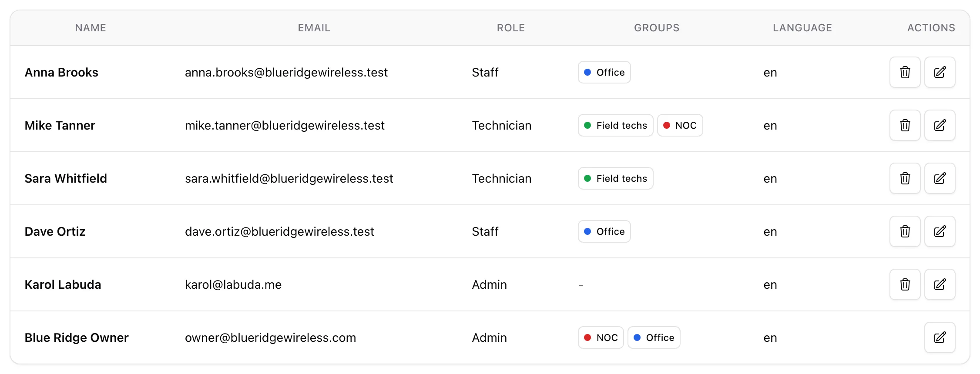Click Anna Brooks's Staff role cell

485,72
